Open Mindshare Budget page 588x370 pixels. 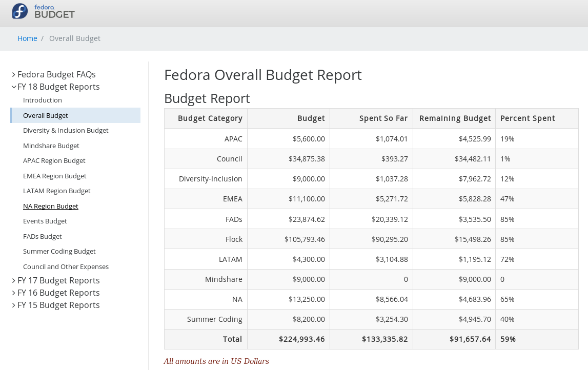51,146
